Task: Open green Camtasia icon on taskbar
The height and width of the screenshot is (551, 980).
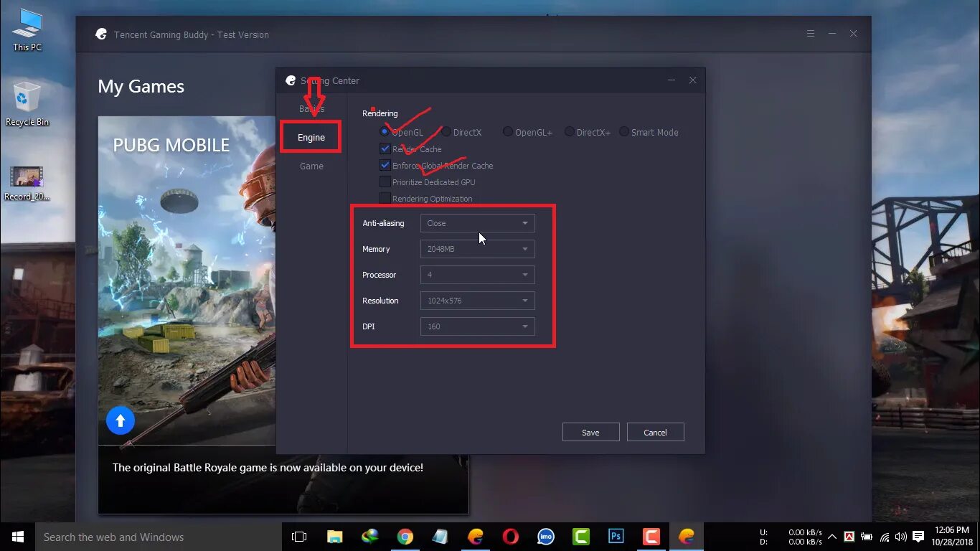Action: point(580,537)
